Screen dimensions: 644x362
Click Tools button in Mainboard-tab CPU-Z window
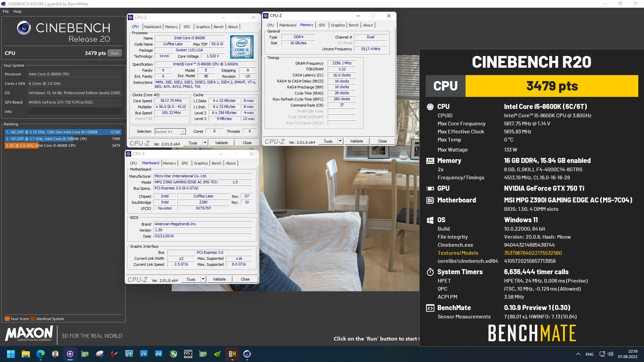[191, 279]
